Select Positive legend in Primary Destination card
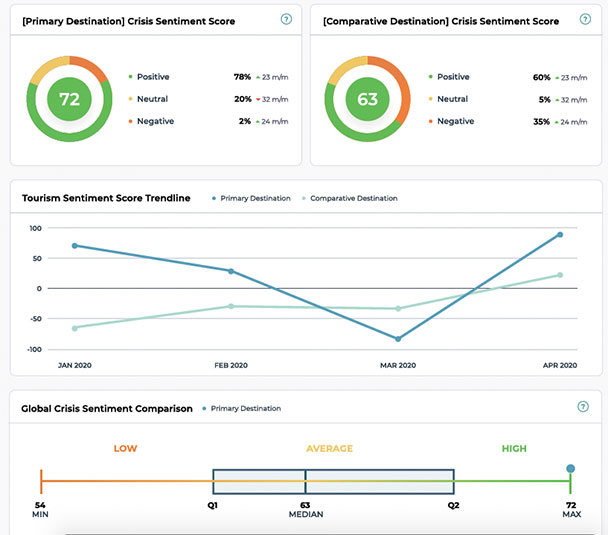Screen dimensions: 608x535 (x=154, y=77)
